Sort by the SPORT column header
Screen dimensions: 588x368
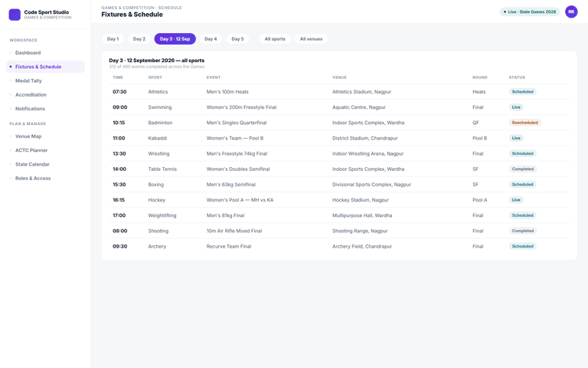tap(155, 77)
